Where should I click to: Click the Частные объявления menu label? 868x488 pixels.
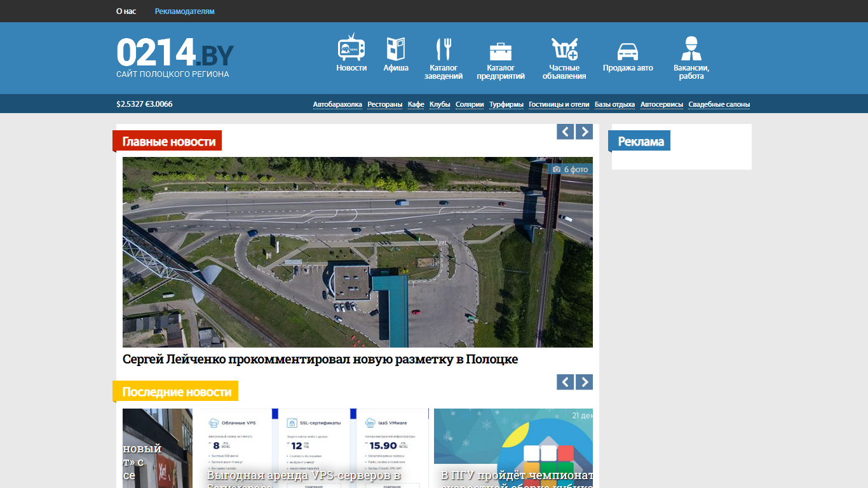tap(564, 72)
